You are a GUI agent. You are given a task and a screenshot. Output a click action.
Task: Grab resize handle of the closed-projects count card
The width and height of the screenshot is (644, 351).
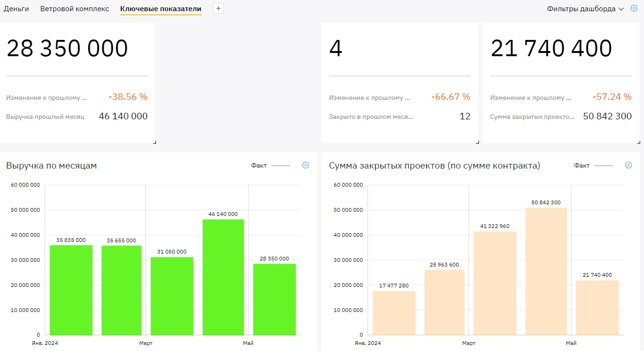[x=477, y=142]
